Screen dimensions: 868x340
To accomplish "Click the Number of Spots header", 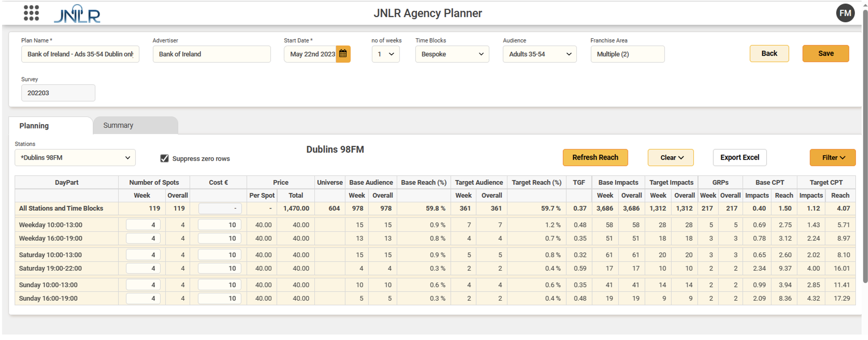I will point(154,182).
